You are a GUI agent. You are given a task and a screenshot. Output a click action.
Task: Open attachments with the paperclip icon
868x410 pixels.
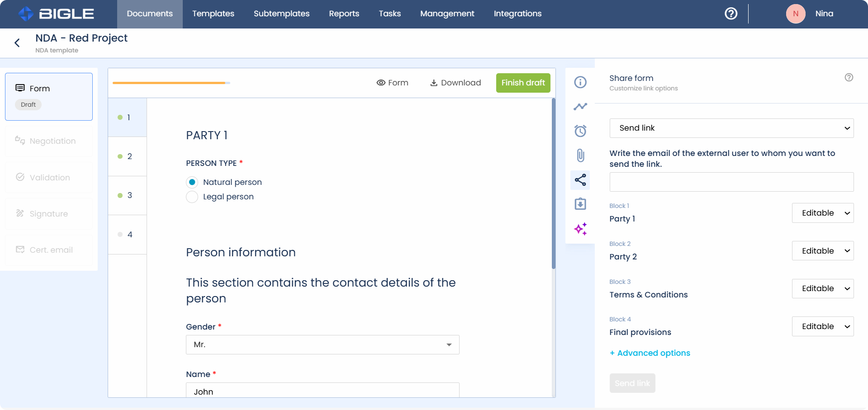pyautogui.click(x=580, y=155)
